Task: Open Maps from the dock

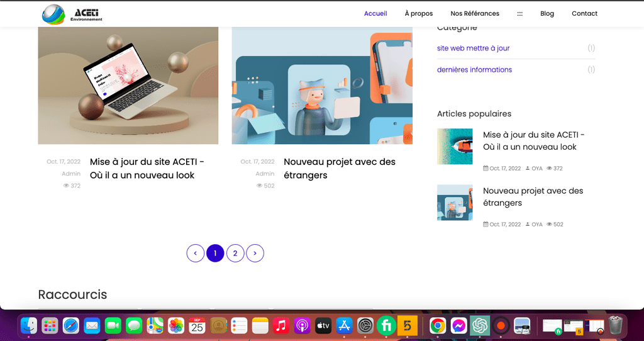Action: point(155,326)
